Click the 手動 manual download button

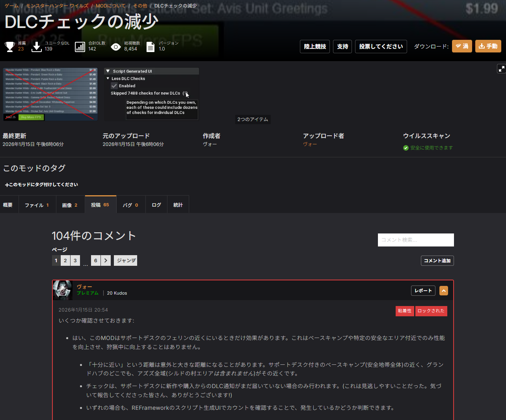(488, 46)
